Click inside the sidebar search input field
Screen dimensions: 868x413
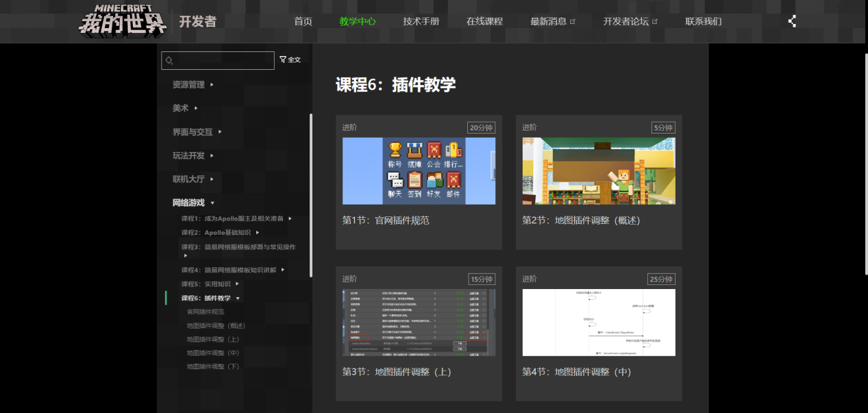pyautogui.click(x=219, y=60)
